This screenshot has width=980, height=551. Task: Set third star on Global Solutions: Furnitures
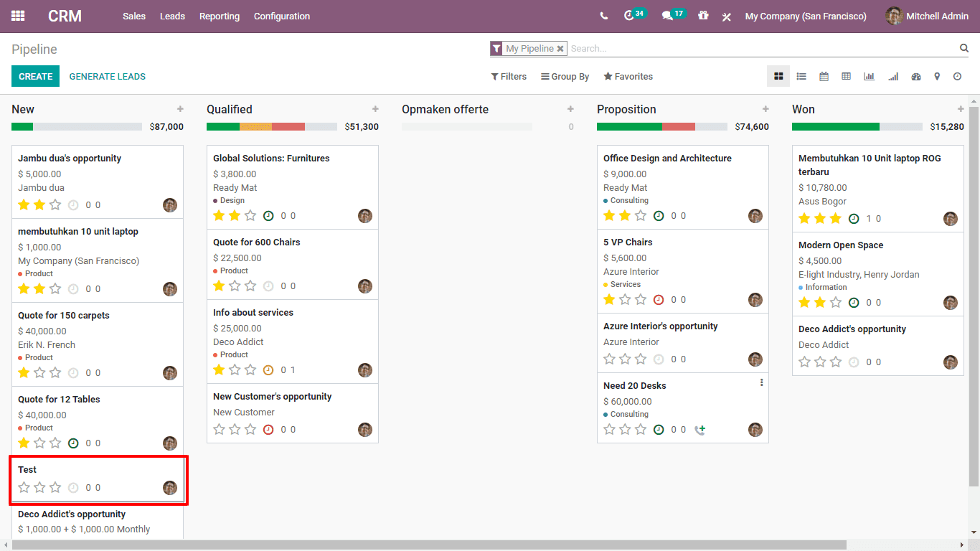coord(250,216)
